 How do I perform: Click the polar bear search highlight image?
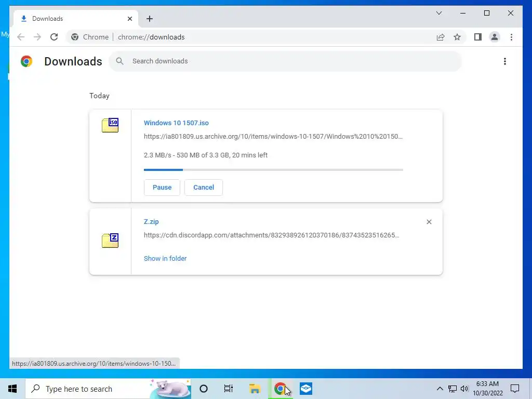pos(170,389)
